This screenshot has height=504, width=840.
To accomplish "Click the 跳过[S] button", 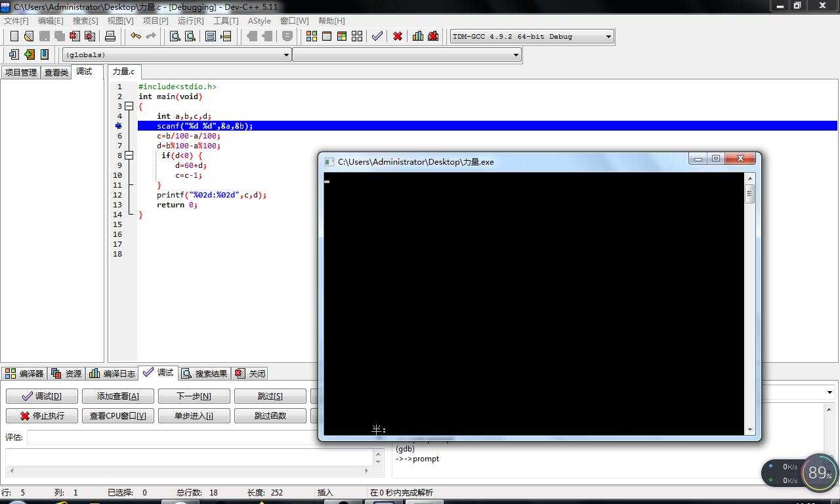I will click(270, 396).
